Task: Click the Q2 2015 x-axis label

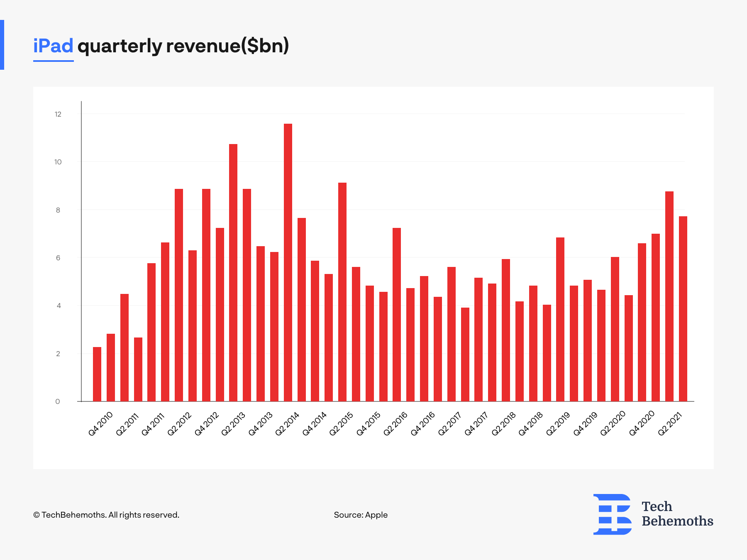Action: (x=341, y=424)
